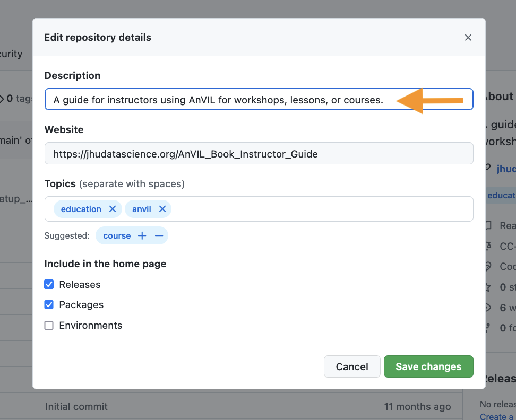Remove the education topic tag
Viewport: 516px width, 420px height.
pyautogui.click(x=113, y=209)
